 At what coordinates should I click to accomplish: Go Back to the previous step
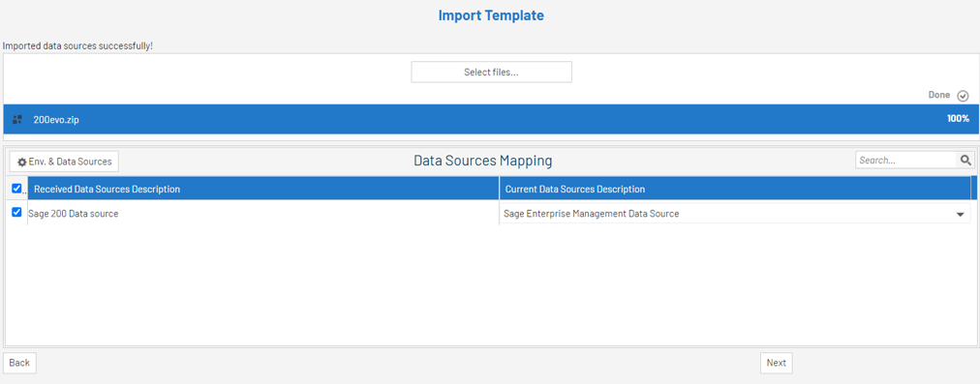point(19,363)
